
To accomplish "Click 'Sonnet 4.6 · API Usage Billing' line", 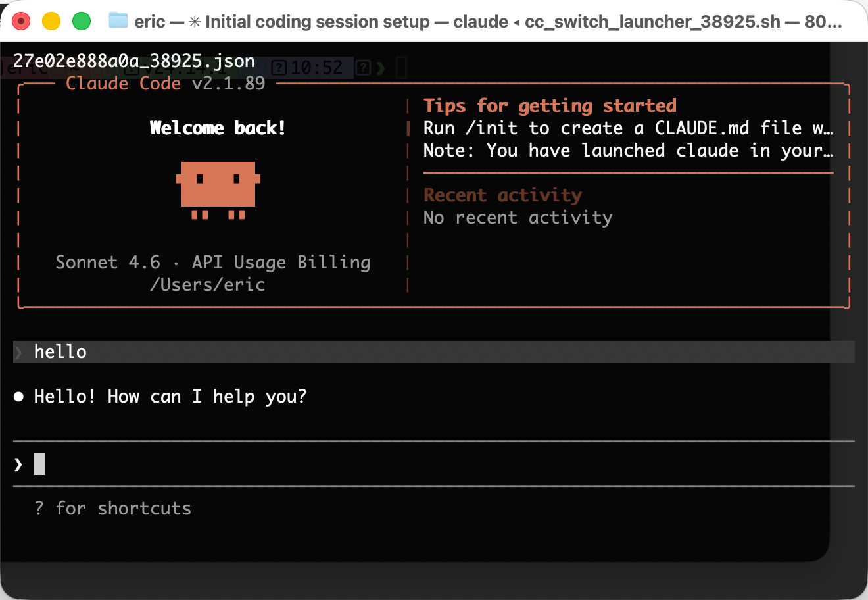I will click(213, 262).
